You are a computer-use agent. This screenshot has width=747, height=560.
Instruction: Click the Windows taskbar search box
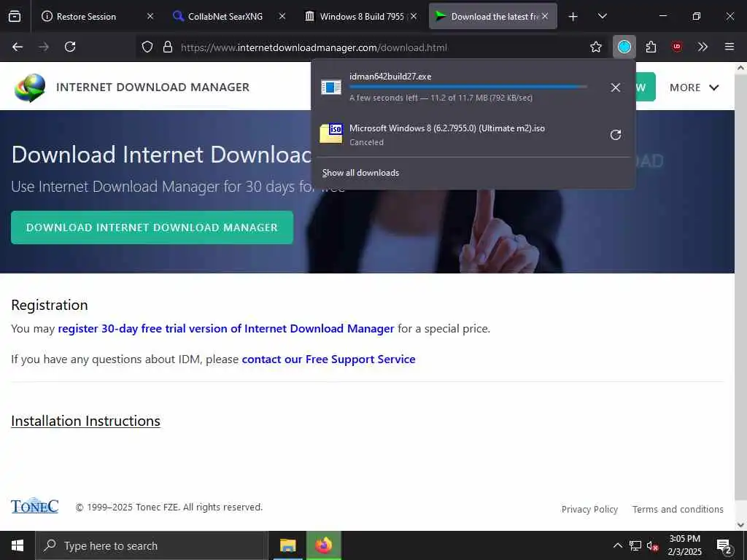(x=152, y=545)
